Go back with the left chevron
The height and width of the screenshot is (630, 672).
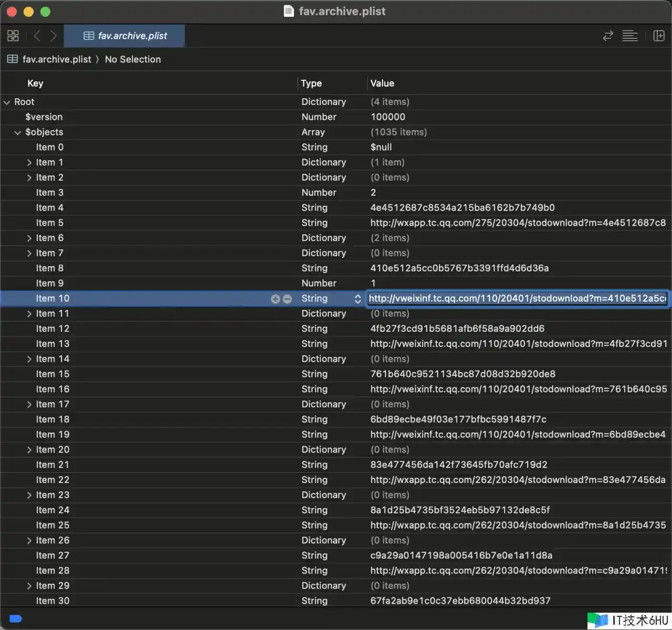[x=37, y=36]
